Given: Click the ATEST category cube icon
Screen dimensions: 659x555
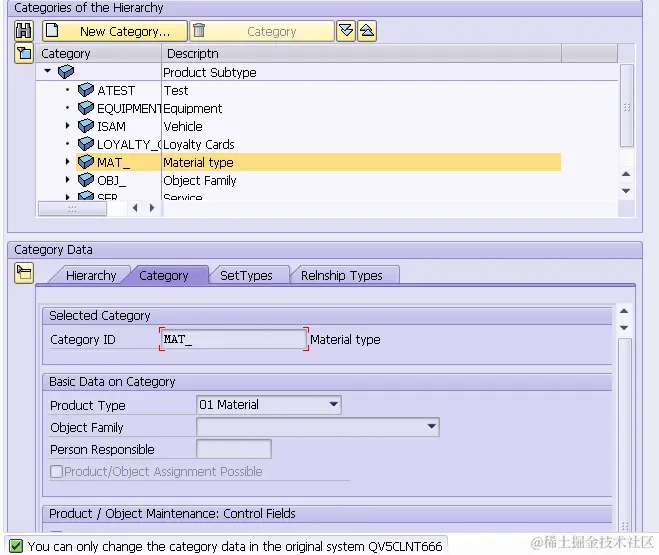Looking at the screenshot, I should [86, 89].
